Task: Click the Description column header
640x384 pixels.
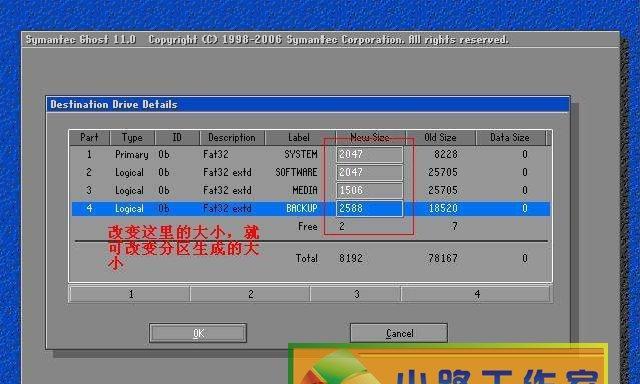Action: point(232,138)
